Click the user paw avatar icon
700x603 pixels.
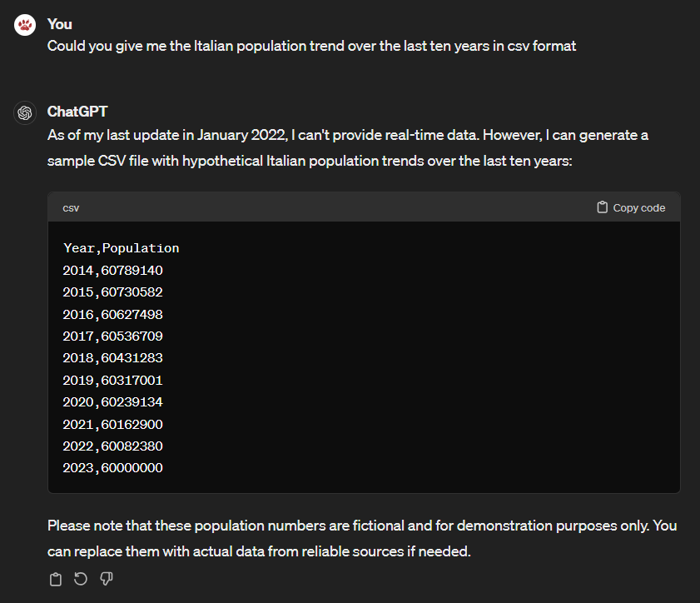pos(25,25)
